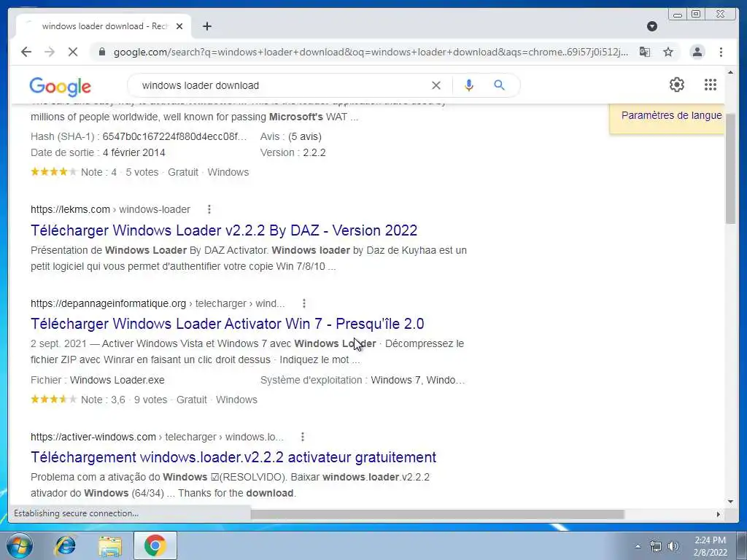Open the network tray icon
The width and height of the screenshot is (747, 560).
pos(656,546)
